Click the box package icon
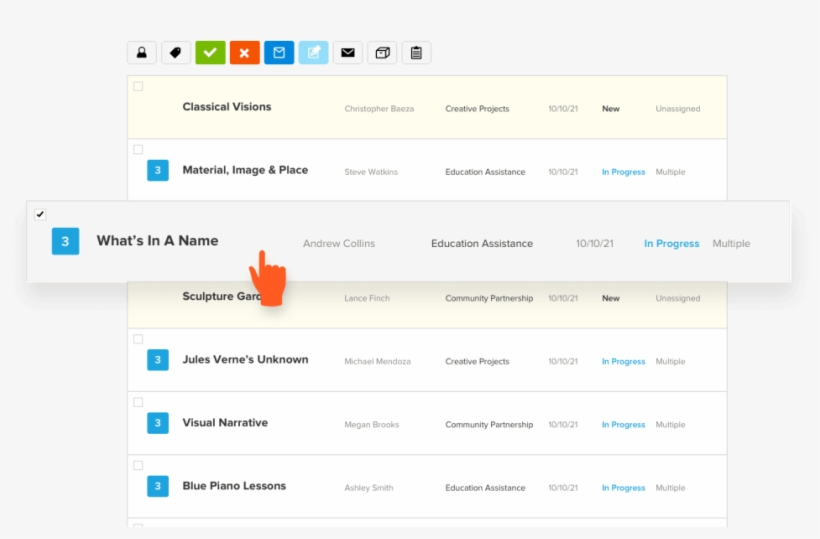Image resolution: width=820 pixels, height=539 pixels. click(382, 53)
